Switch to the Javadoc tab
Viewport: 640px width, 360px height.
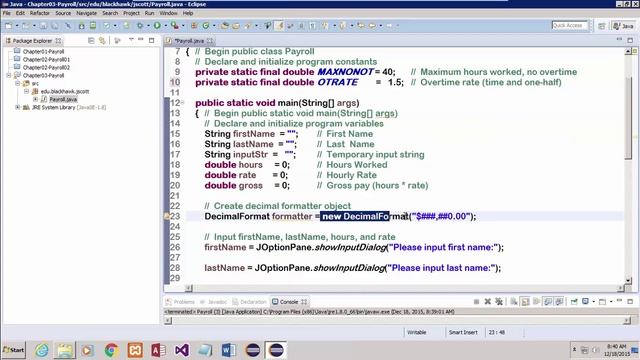(x=213, y=302)
